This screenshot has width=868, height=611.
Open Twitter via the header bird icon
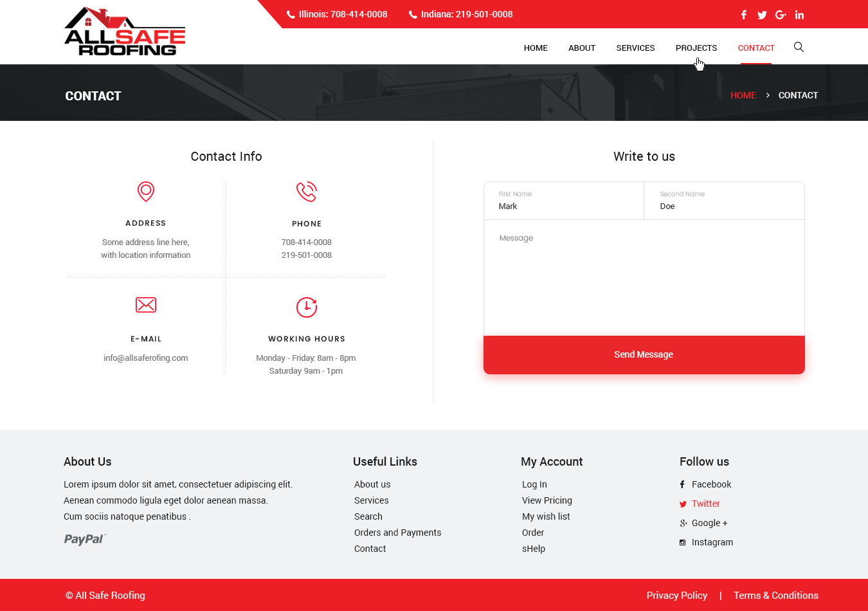762,15
